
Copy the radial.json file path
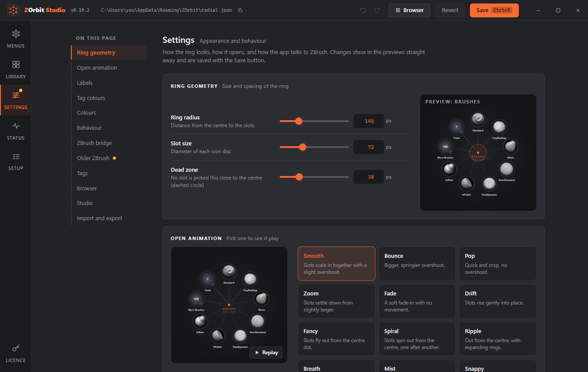[240, 10]
